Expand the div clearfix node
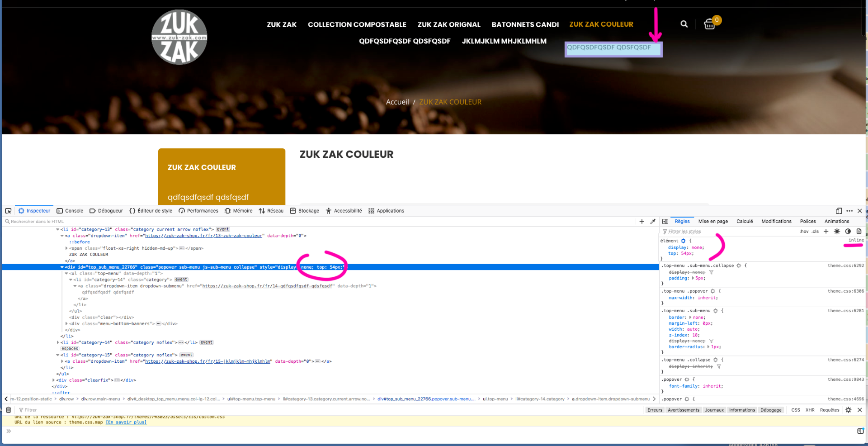The width and height of the screenshot is (868, 446). coord(53,380)
